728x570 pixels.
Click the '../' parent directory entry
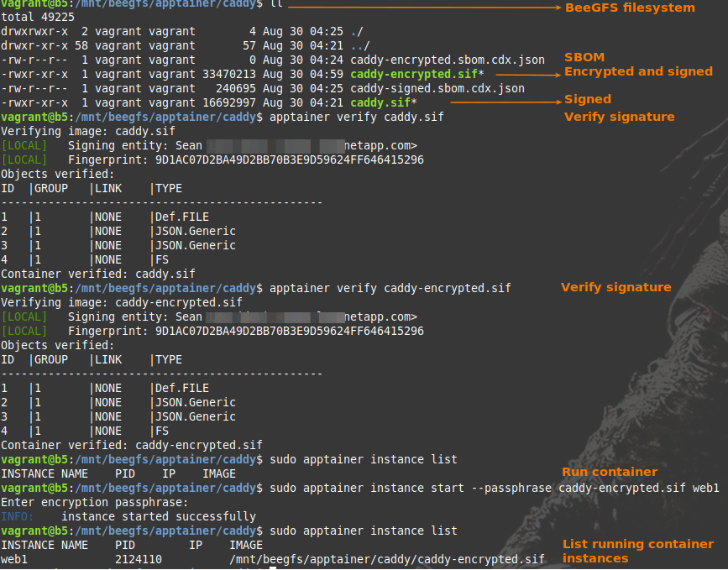click(x=360, y=46)
